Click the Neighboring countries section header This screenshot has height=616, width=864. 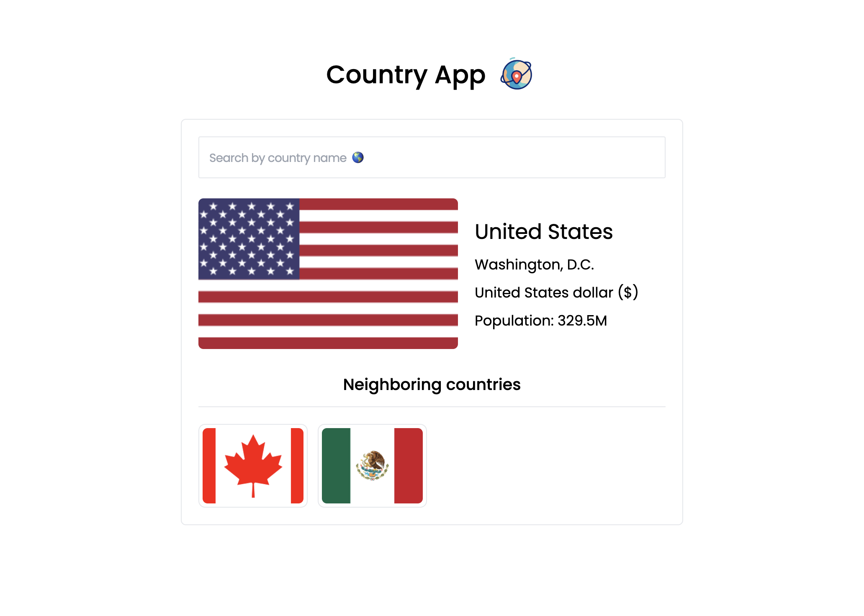point(432,385)
